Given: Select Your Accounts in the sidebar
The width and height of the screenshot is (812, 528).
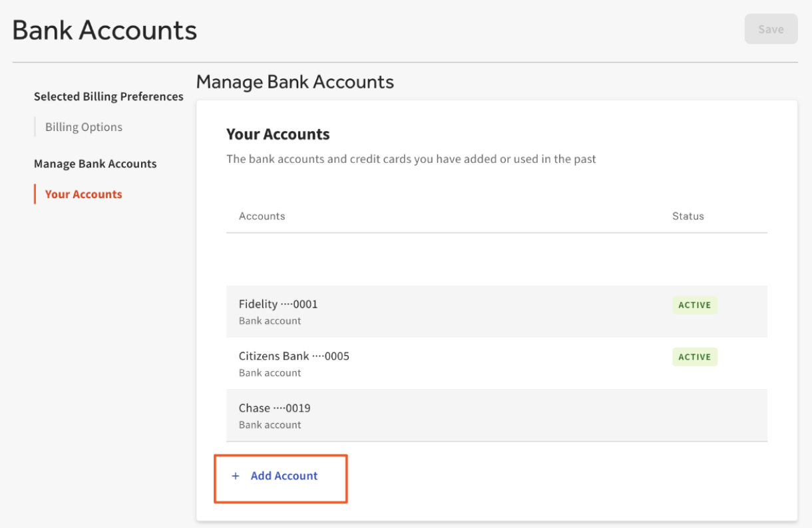Looking at the screenshot, I should coord(83,194).
